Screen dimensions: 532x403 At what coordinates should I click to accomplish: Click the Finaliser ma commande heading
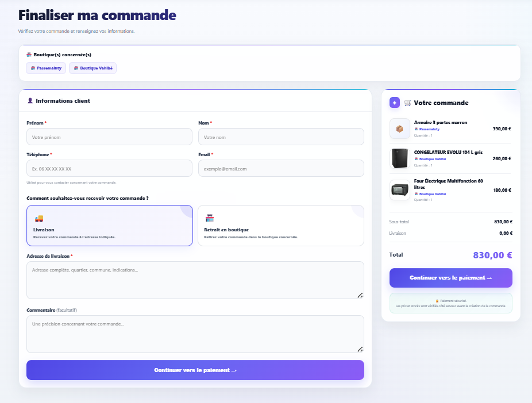click(97, 15)
